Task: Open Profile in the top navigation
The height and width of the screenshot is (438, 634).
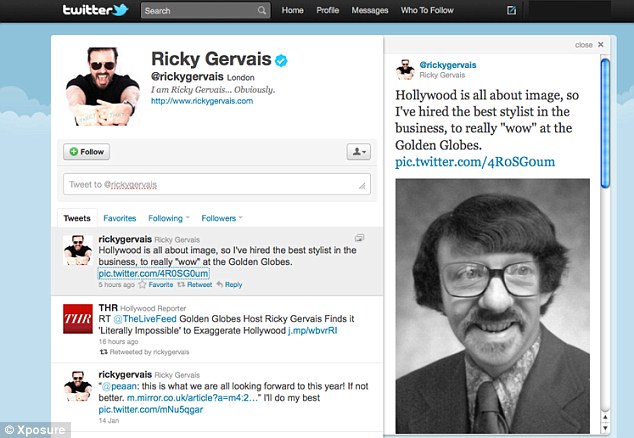Action: [x=328, y=10]
